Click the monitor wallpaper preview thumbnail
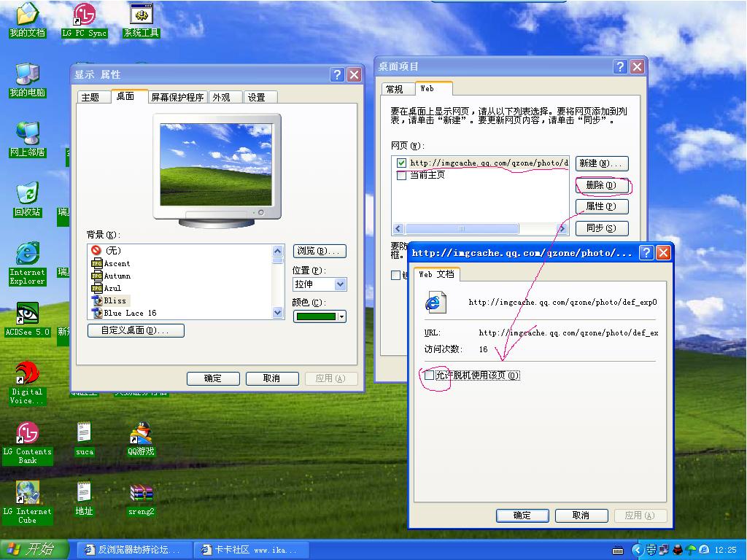 point(216,164)
